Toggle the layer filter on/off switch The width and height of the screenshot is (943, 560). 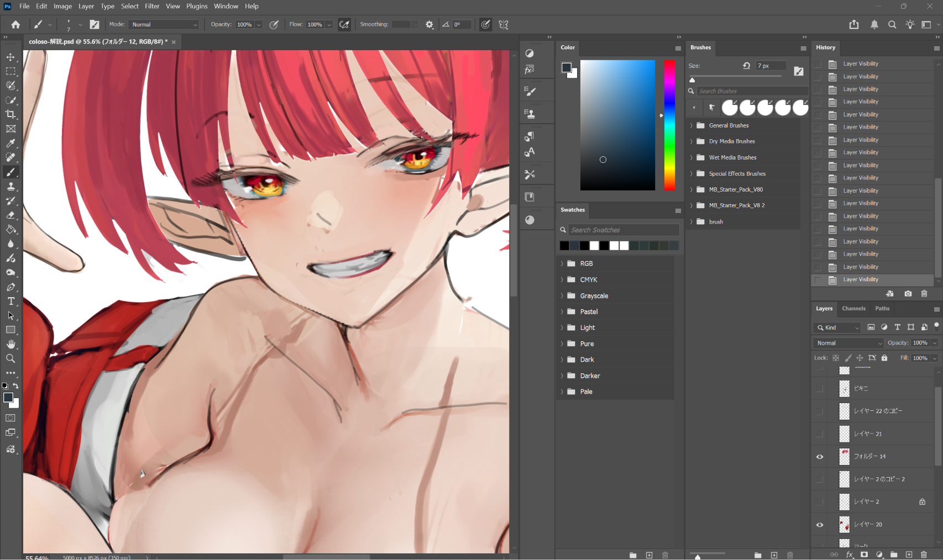click(x=936, y=326)
